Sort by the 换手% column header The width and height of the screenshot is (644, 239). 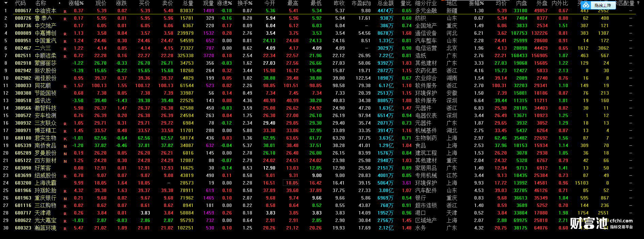245,3
